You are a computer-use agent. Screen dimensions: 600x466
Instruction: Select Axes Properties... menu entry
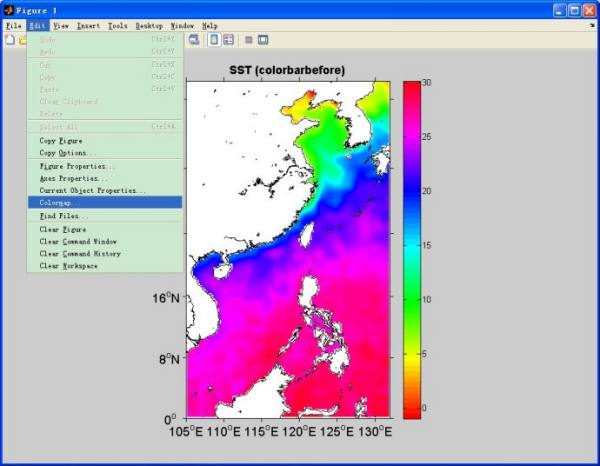74,178
